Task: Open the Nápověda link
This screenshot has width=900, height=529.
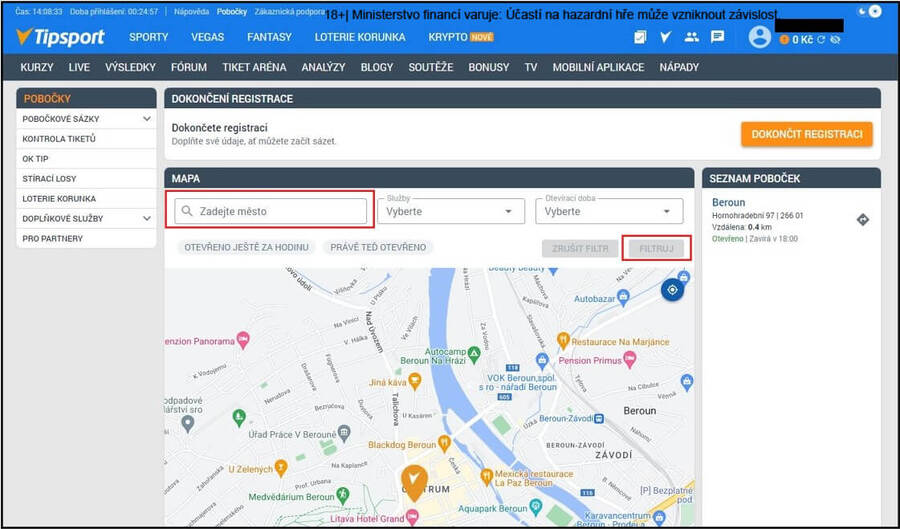Action: coord(191,11)
